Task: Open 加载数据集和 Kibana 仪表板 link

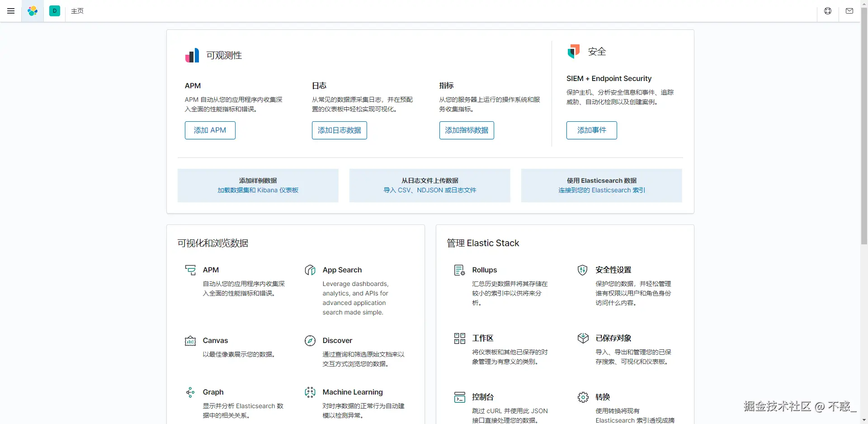Action: point(258,191)
